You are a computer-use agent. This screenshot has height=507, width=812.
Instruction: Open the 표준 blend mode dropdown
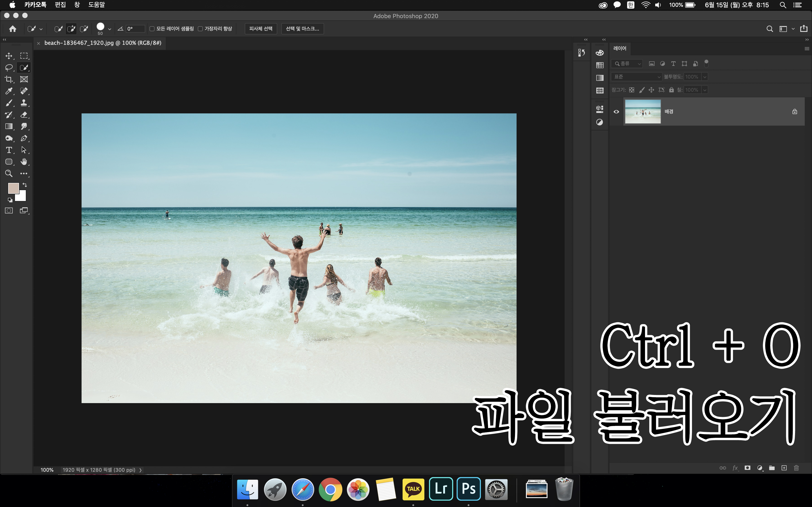tap(636, 77)
